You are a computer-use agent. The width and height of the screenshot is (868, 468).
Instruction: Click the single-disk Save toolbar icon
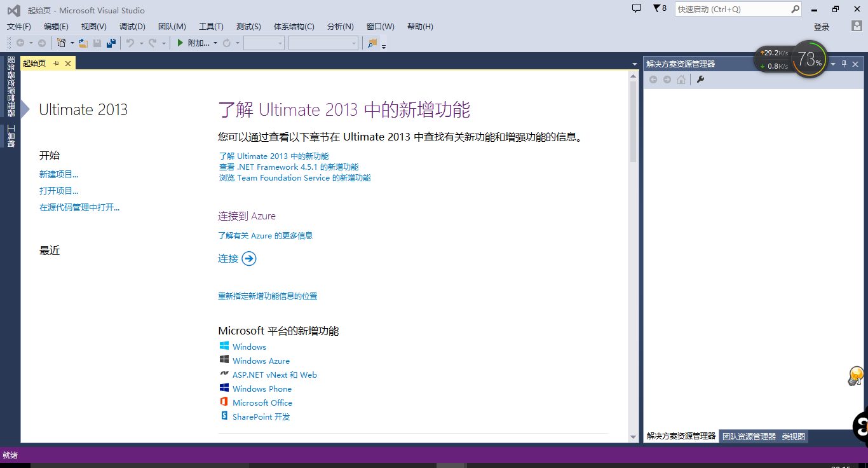97,43
